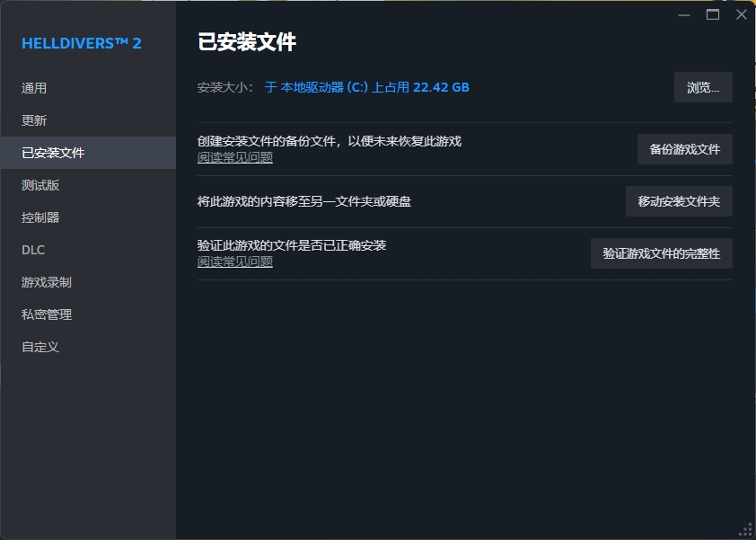The width and height of the screenshot is (756, 540).
Task: Open 阅读常见问题 link under backup description
Action: 234,158
